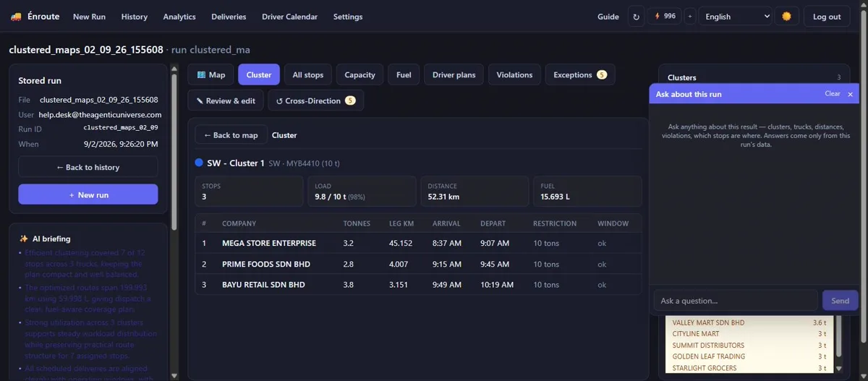Switch to the Map tab

pyautogui.click(x=211, y=74)
